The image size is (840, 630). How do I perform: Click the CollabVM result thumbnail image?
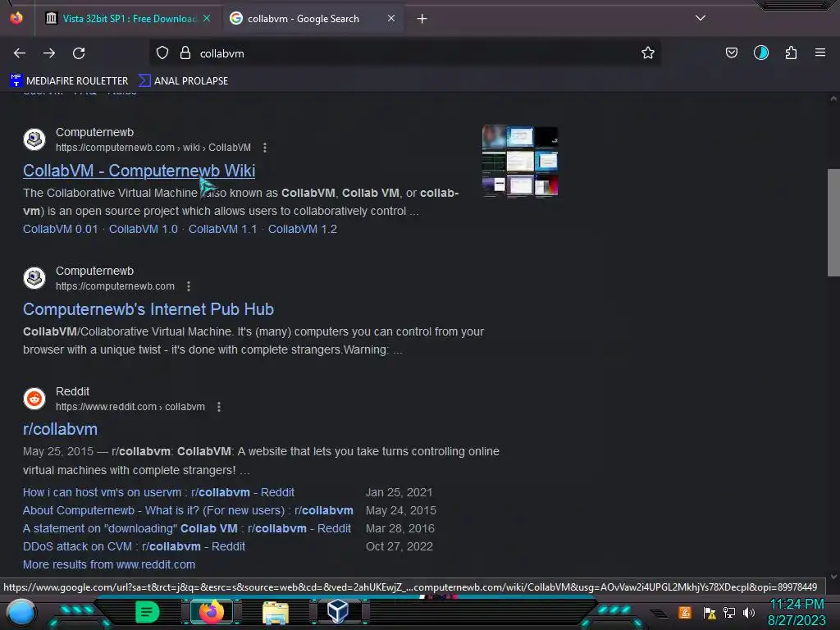pos(519,162)
